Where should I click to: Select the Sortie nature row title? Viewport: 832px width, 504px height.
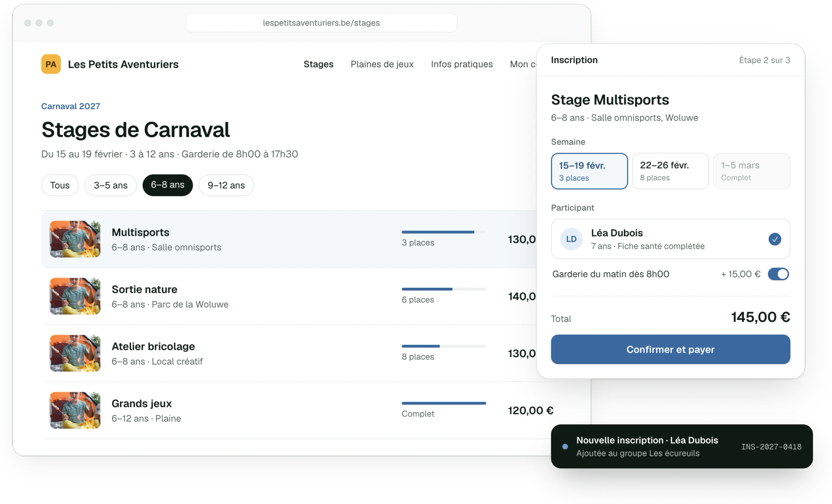click(144, 289)
